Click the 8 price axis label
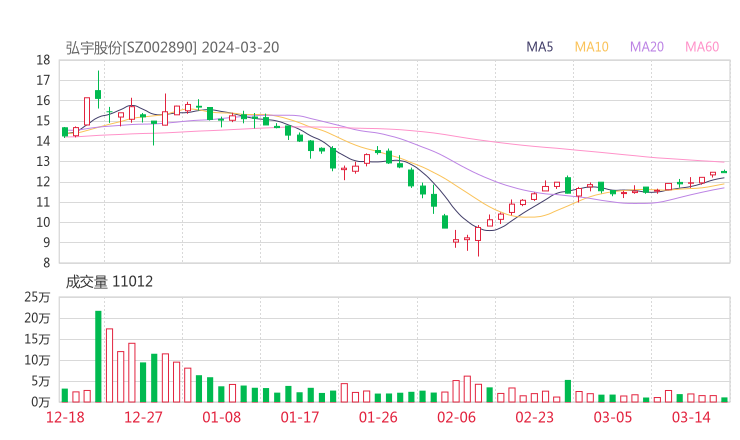The height and width of the screenshot is (440, 740). point(46,263)
